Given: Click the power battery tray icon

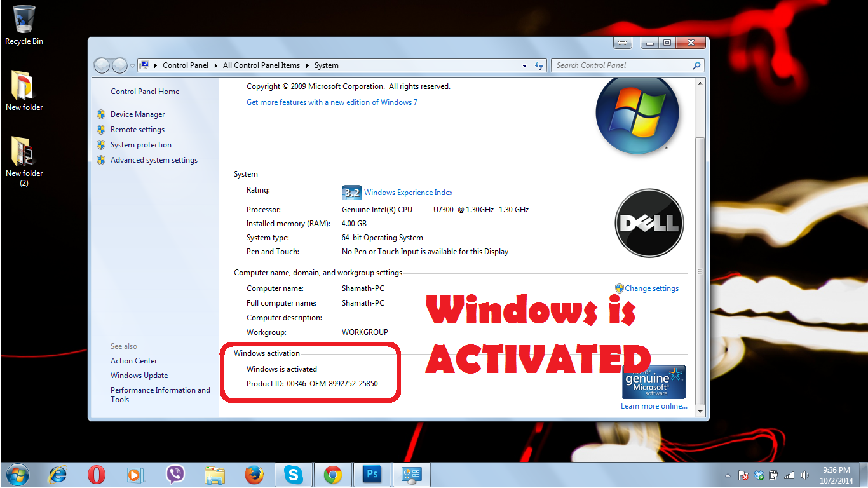Looking at the screenshot, I should [x=774, y=475].
